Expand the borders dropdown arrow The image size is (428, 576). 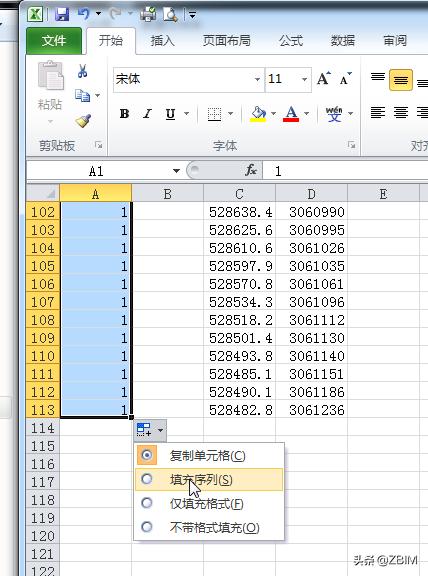pos(231,114)
